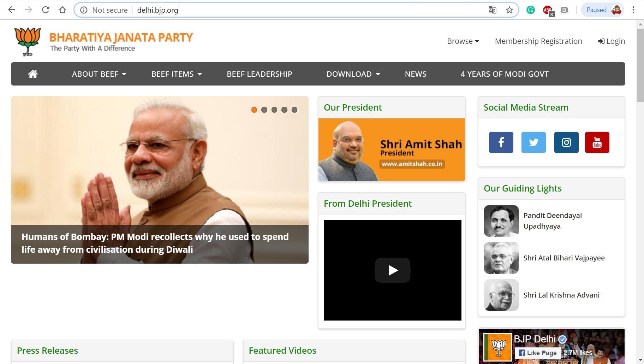Screen dimensions: 644x364
Task: Click the Login link
Action: pos(612,41)
